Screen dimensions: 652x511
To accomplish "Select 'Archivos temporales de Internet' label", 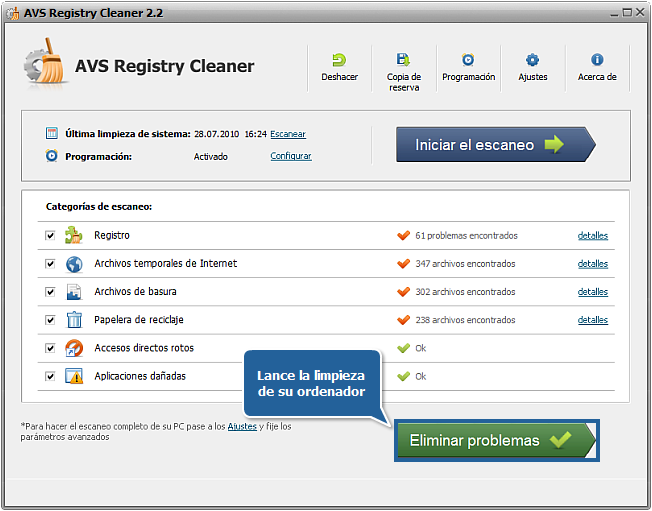I will point(165,264).
